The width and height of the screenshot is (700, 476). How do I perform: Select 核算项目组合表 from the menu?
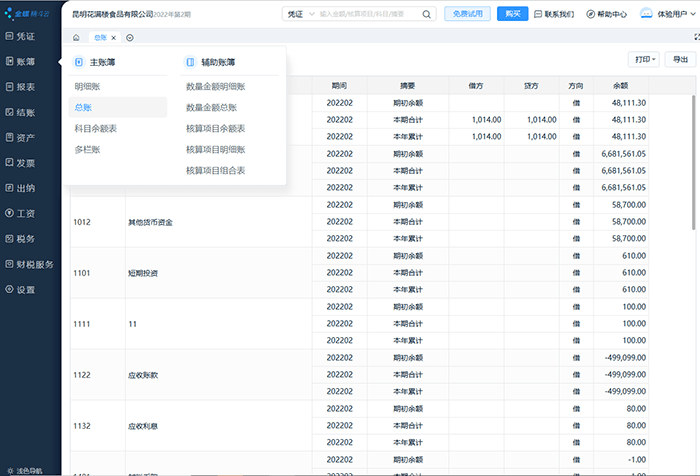click(216, 171)
